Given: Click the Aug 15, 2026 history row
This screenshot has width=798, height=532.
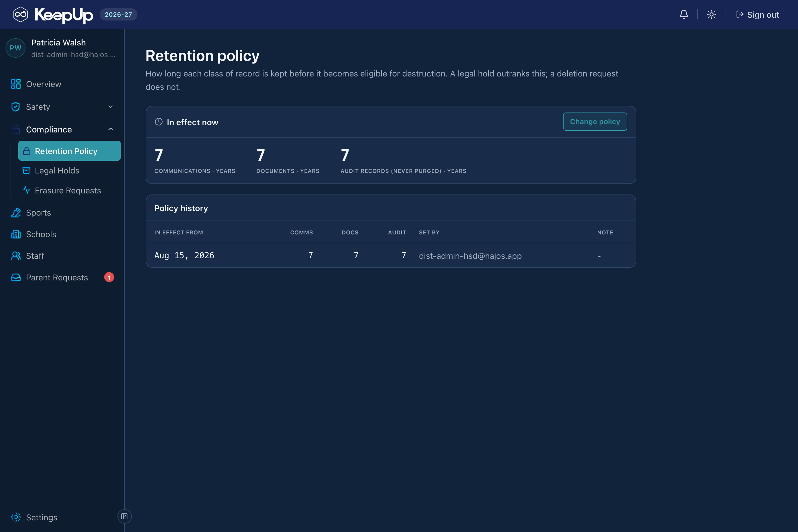Looking at the screenshot, I should tap(390, 255).
